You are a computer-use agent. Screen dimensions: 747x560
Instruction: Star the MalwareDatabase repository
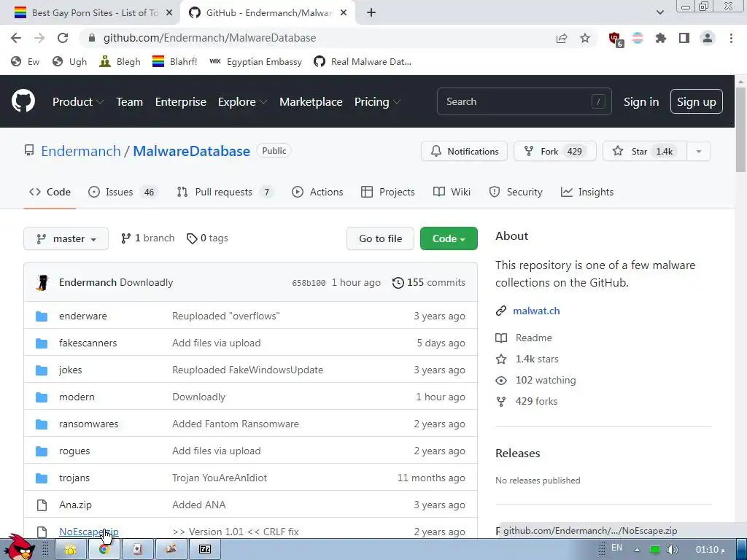[645, 151]
